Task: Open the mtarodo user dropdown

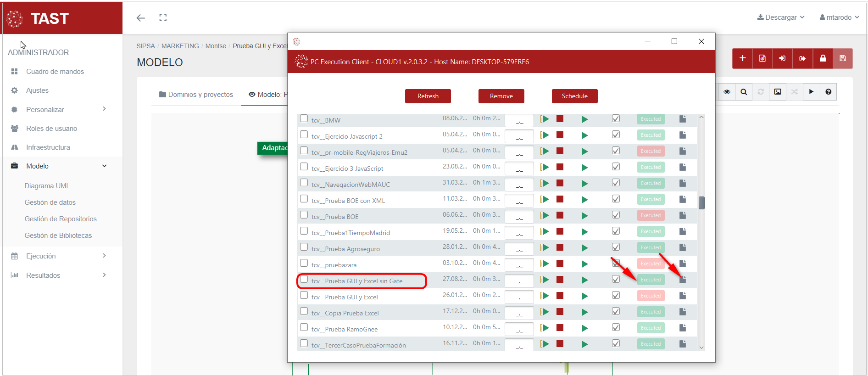Action: click(x=839, y=17)
